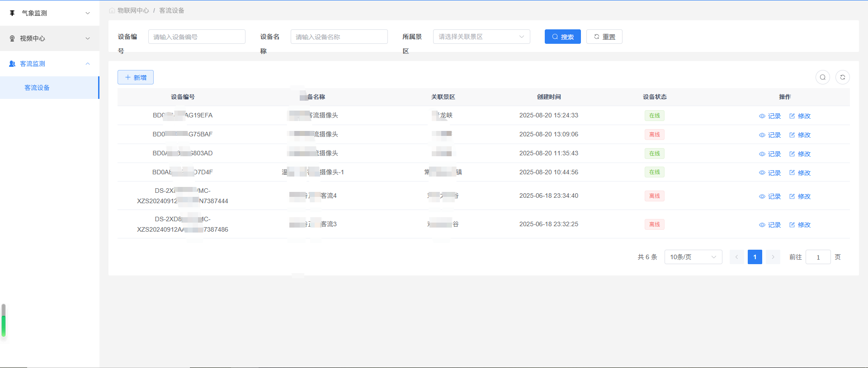
Task: Click the camera icon beside 视频中心
Action: [x=12, y=38]
